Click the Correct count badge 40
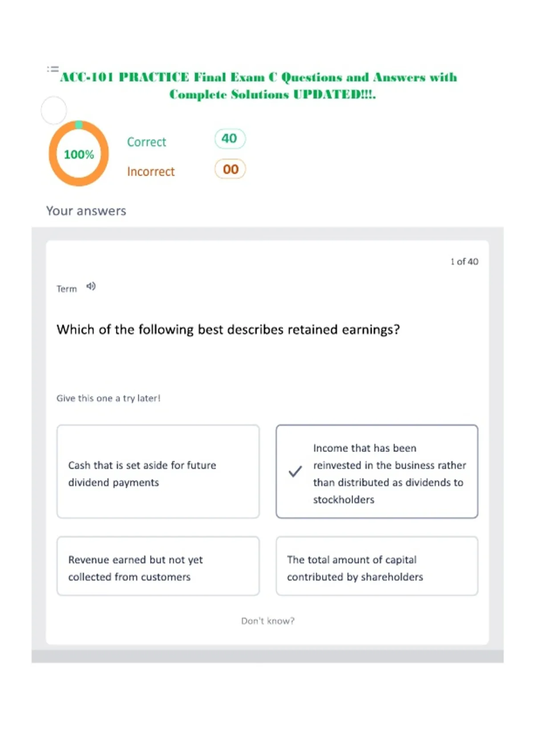Viewport: 534px width, 756px height. tap(230, 139)
